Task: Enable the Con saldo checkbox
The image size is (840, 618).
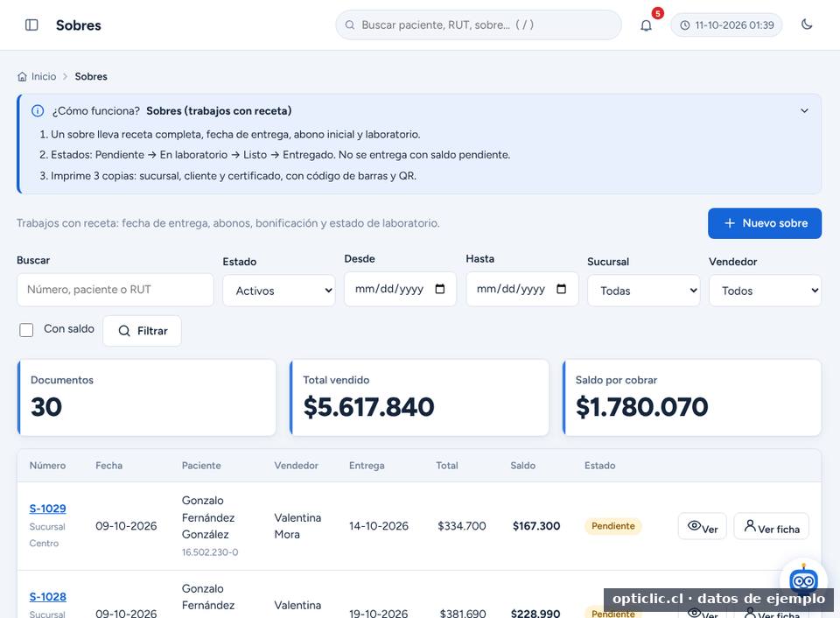Action: click(x=26, y=330)
